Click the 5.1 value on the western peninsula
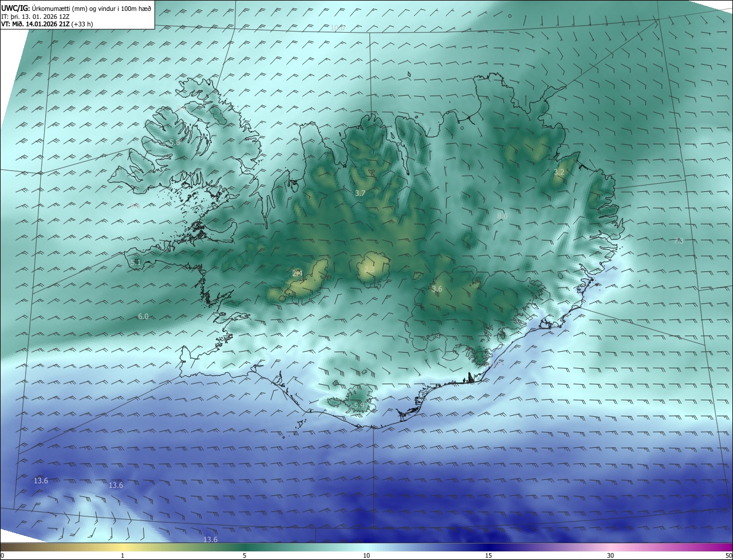This screenshot has width=733, height=560. click(x=135, y=263)
